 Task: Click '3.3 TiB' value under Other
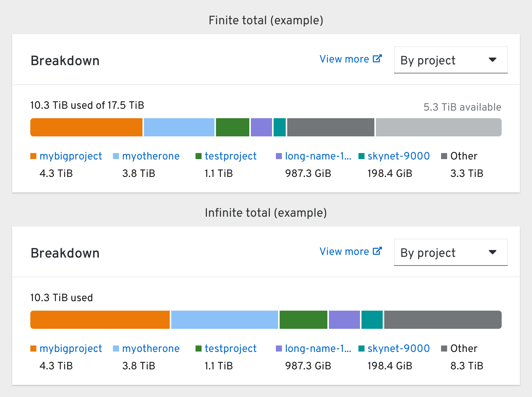pyautogui.click(x=467, y=173)
